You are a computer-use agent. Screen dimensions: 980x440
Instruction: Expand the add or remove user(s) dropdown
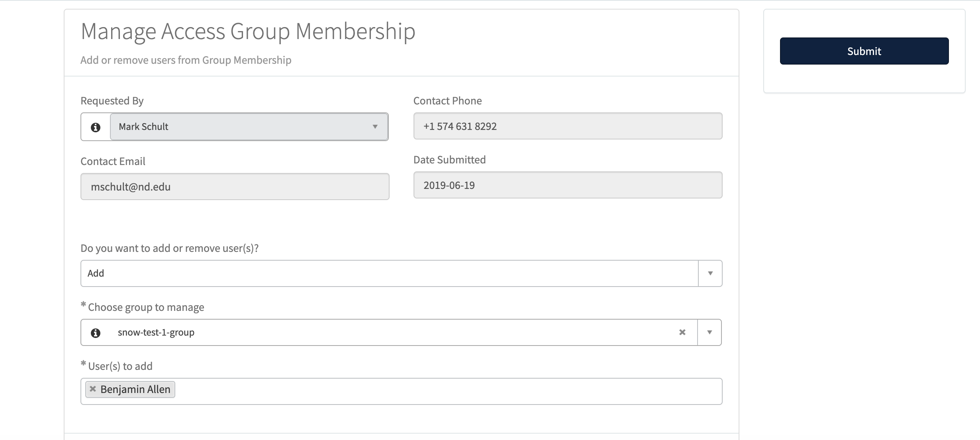pos(710,273)
